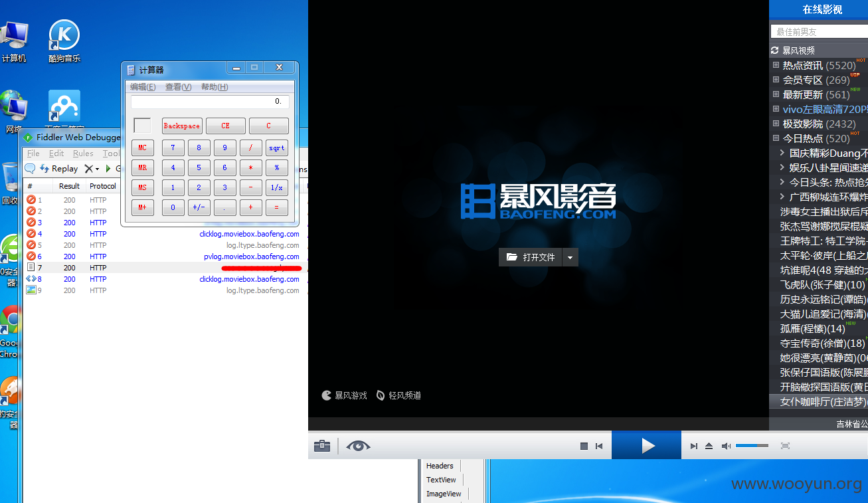Open the calculator 帮助(H) menu
The height and width of the screenshot is (503, 868).
215,87
